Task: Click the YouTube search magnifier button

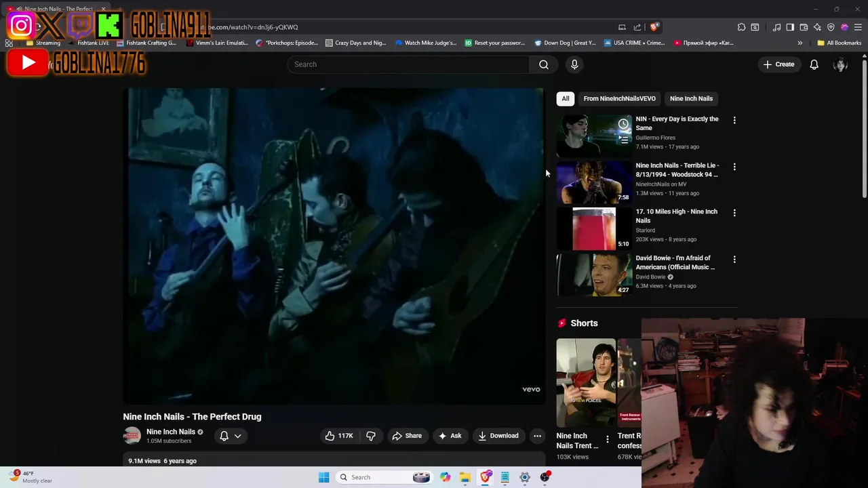Action: point(543,64)
